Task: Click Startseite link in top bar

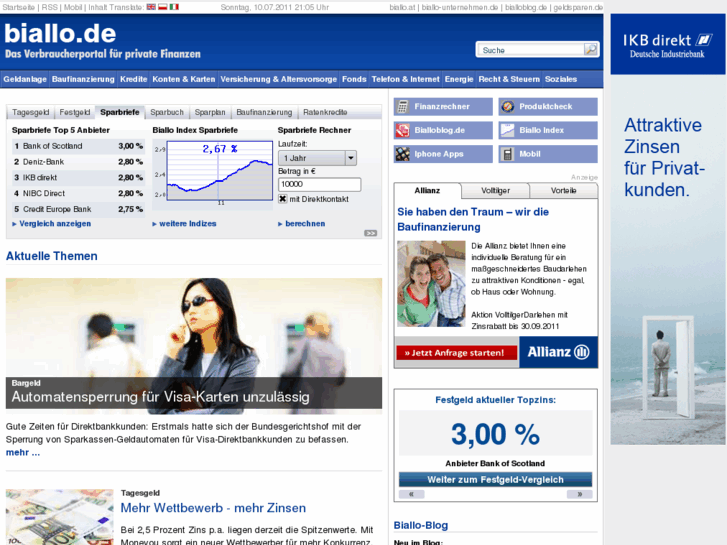Action: pos(19,7)
